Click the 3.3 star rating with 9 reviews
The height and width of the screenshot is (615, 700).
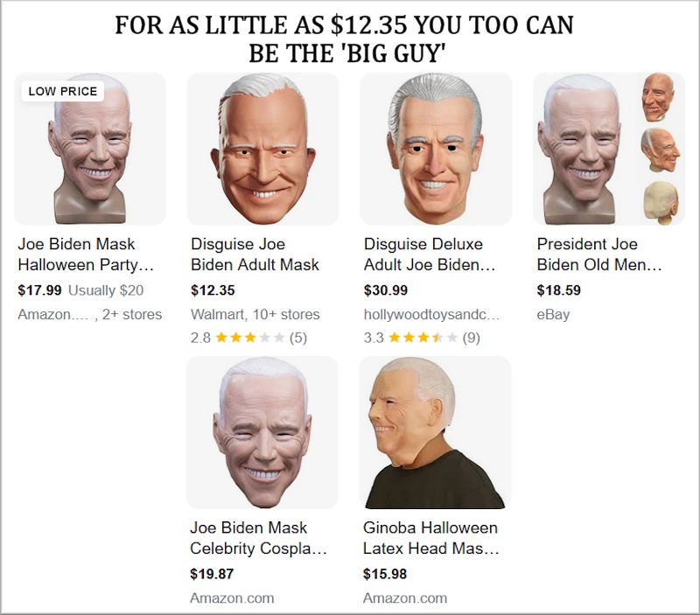tap(422, 338)
